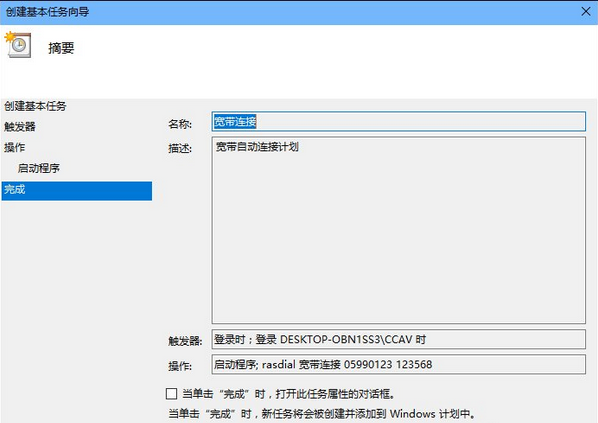Click the task wizard clock icon
The image size is (598, 423).
click(x=18, y=45)
